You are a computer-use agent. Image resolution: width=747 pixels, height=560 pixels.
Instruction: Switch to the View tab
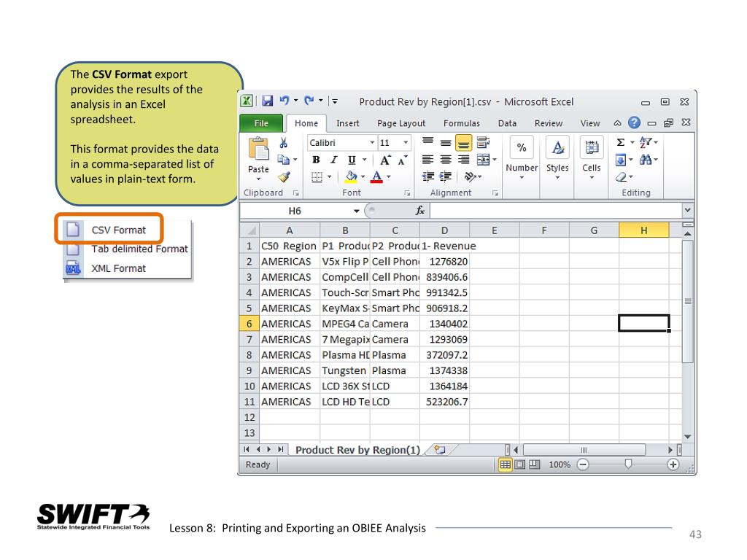point(590,123)
